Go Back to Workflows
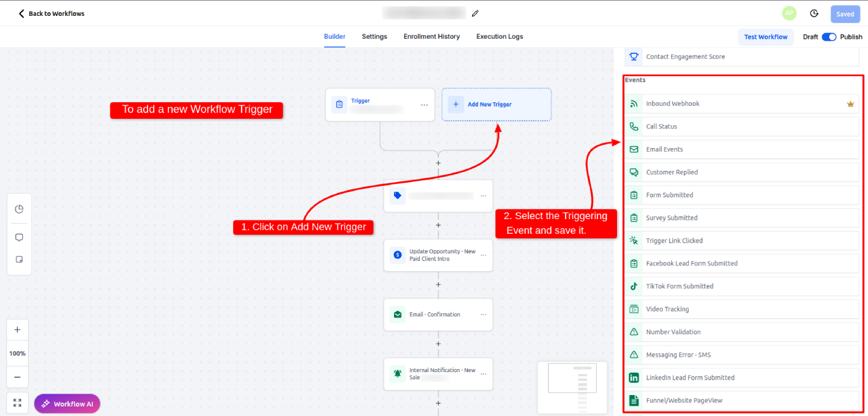Screen dimensions: 868x416 click(x=51, y=13)
